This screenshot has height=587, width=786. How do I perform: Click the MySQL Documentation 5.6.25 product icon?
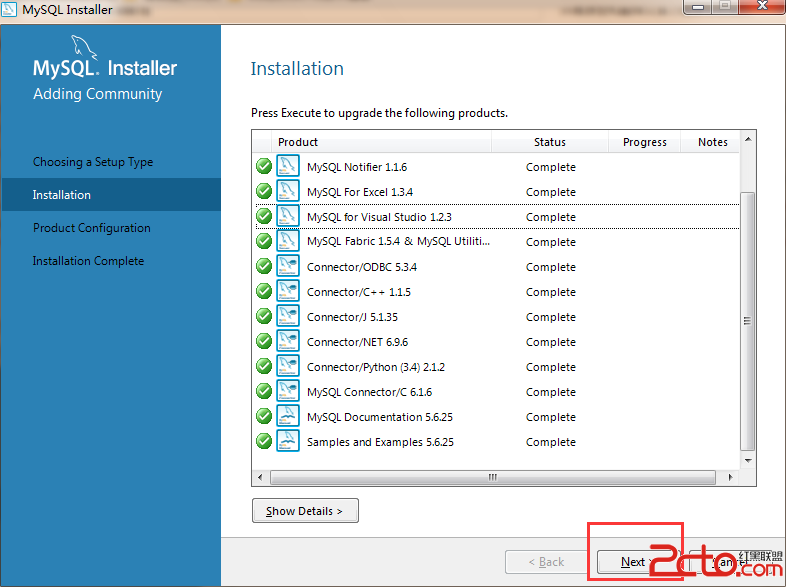(x=288, y=416)
